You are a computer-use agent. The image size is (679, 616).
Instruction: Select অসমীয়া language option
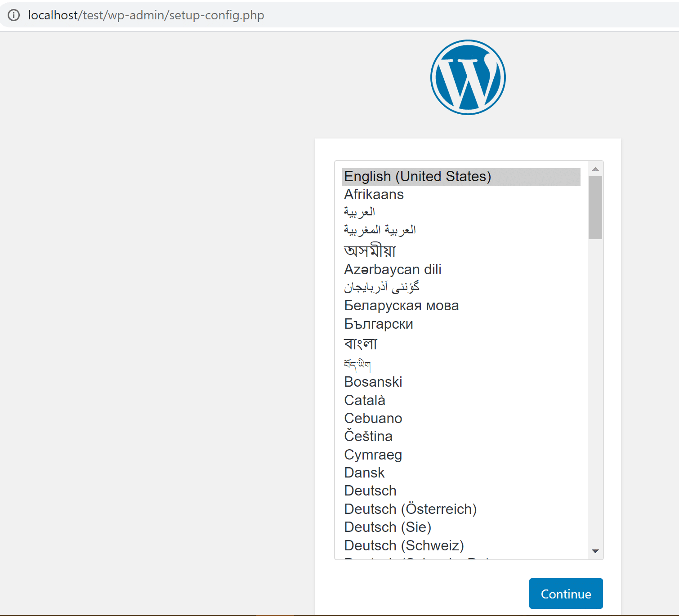pos(461,250)
